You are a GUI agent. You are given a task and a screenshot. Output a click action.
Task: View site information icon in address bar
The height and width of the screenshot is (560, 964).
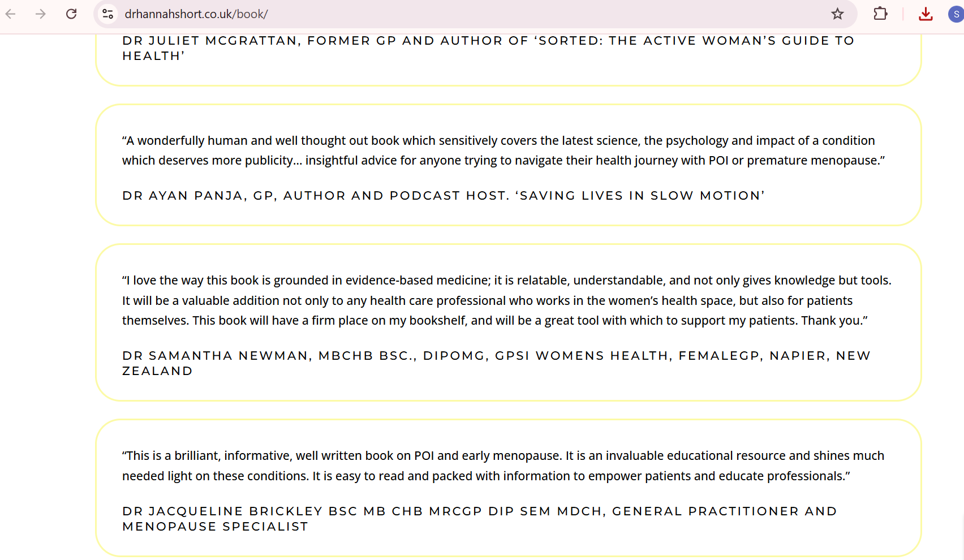[107, 14]
